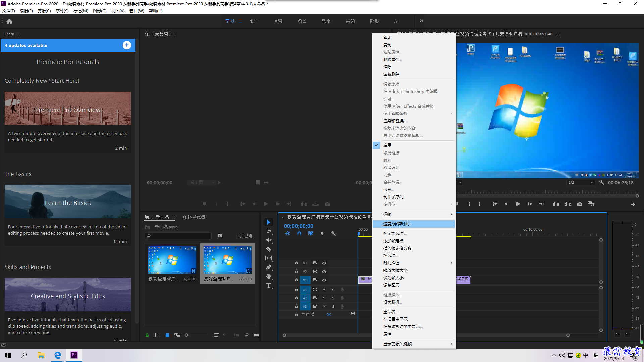Open source monitor panel menu

175,34
